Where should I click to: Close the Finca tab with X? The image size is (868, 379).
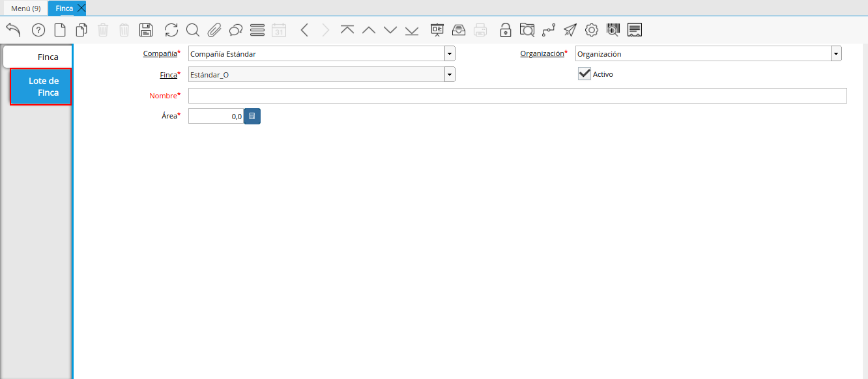point(81,8)
